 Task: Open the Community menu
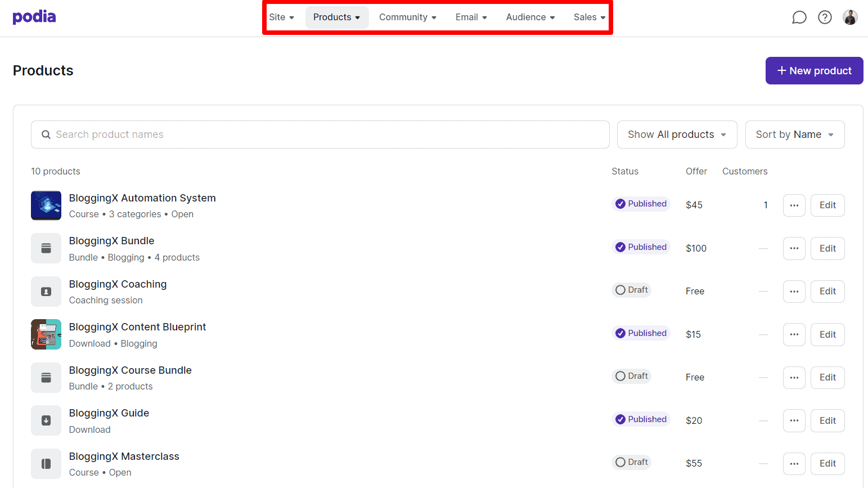click(x=407, y=17)
